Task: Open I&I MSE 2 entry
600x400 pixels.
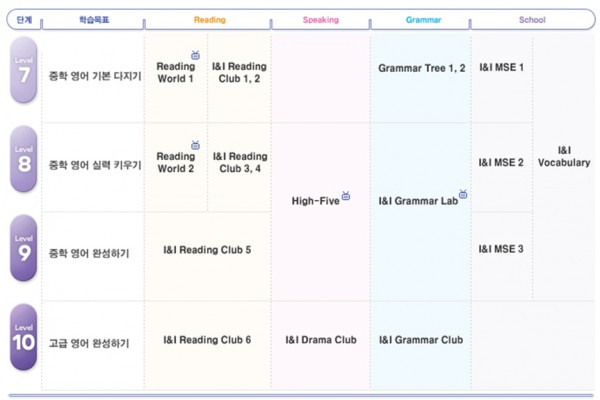Action: (x=501, y=163)
